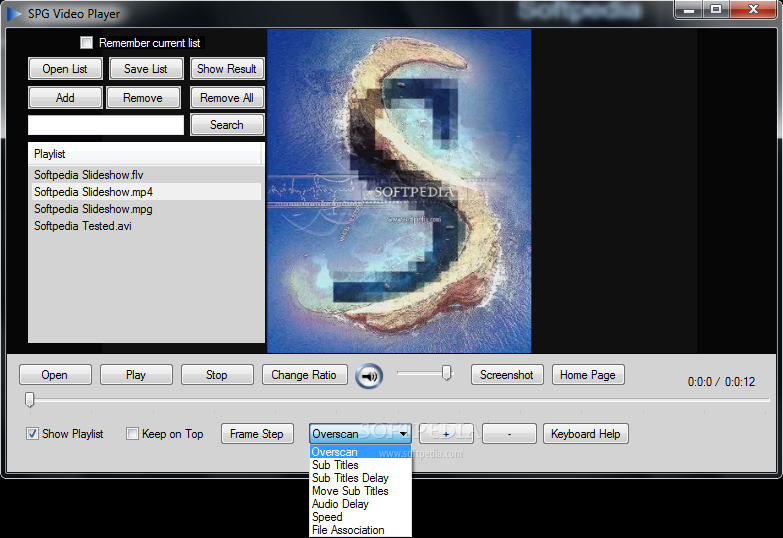Click Change Ratio button
The height and width of the screenshot is (538, 783).
(305, 375)
